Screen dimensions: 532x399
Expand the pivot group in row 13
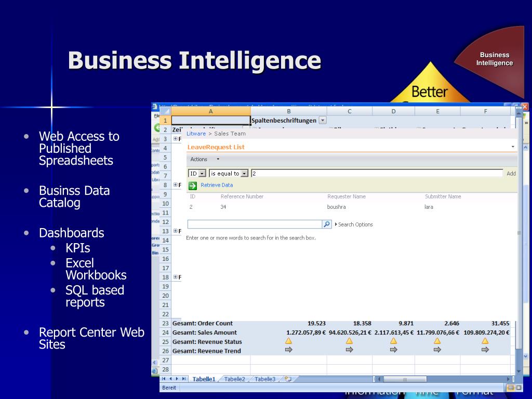pyautogui.click(x=176, y=231)
